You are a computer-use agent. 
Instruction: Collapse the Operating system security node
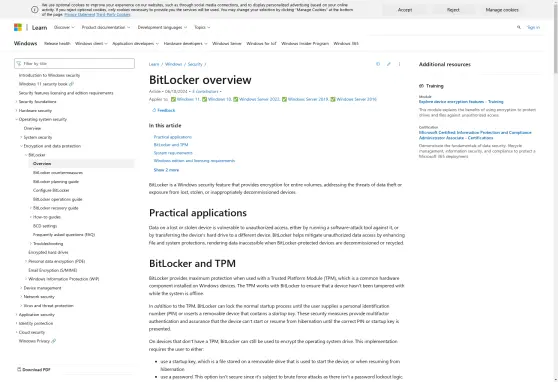[16, 120]
